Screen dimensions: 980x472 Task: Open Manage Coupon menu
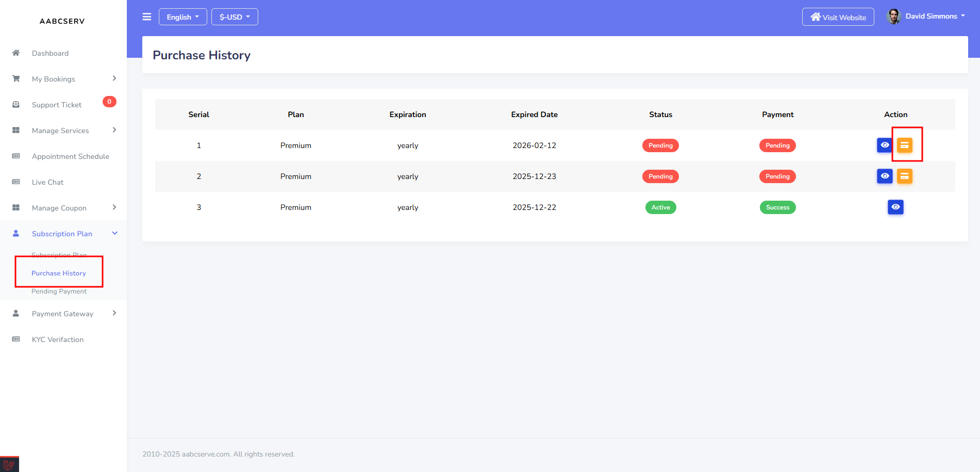[59, 208]
